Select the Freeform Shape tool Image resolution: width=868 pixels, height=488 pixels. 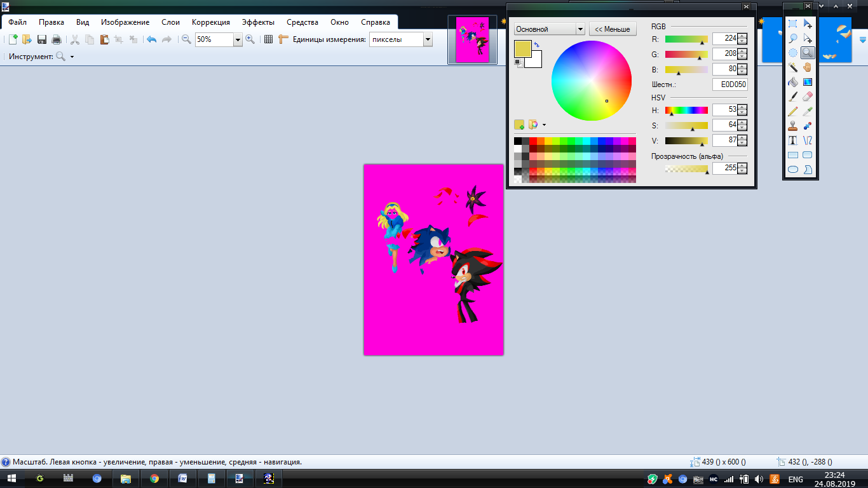coord(808,170)
